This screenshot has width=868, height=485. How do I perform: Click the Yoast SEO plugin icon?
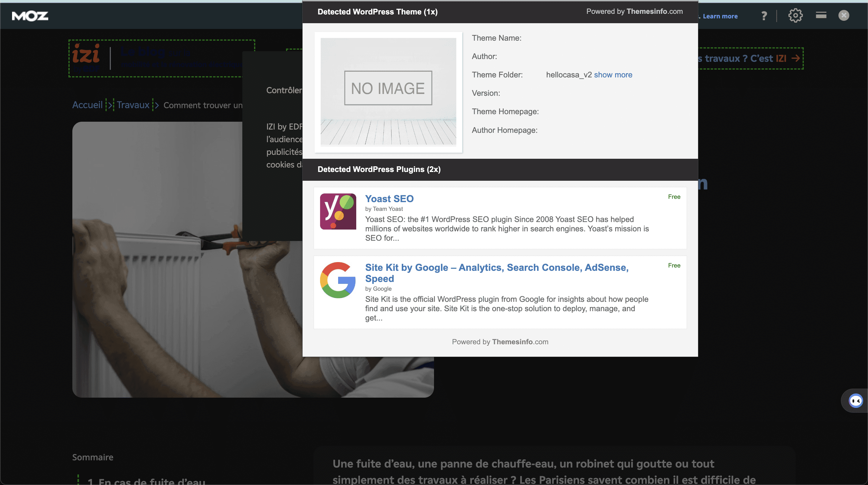pyautogui.click(x=338, y=211)
